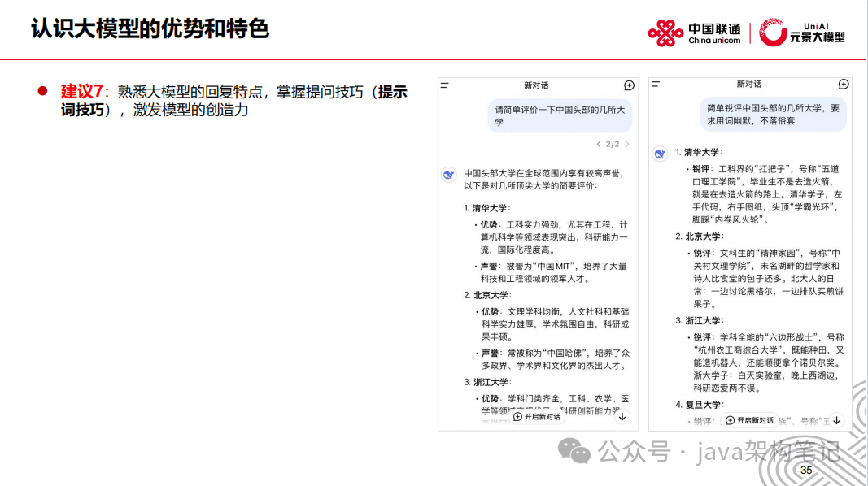Click red text 建议7
This screenshot has width=868, height=486.
point(82,91)
